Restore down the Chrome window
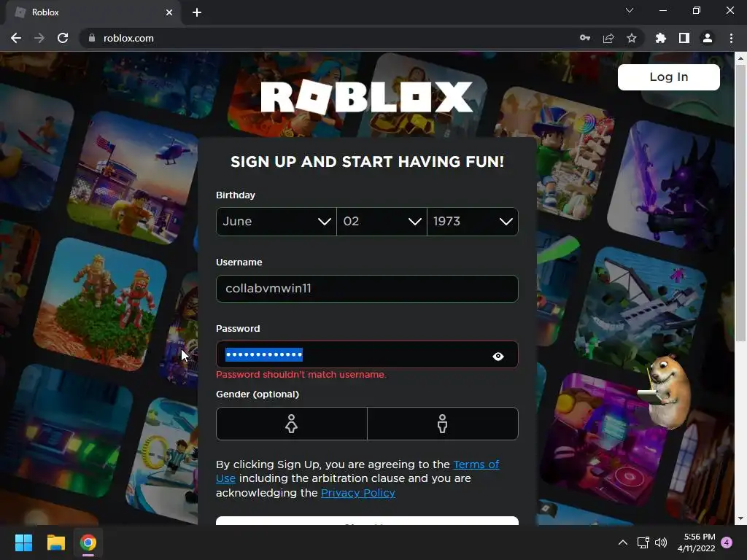Viewport: 747px width, 560px height. [x=697, y=10]
